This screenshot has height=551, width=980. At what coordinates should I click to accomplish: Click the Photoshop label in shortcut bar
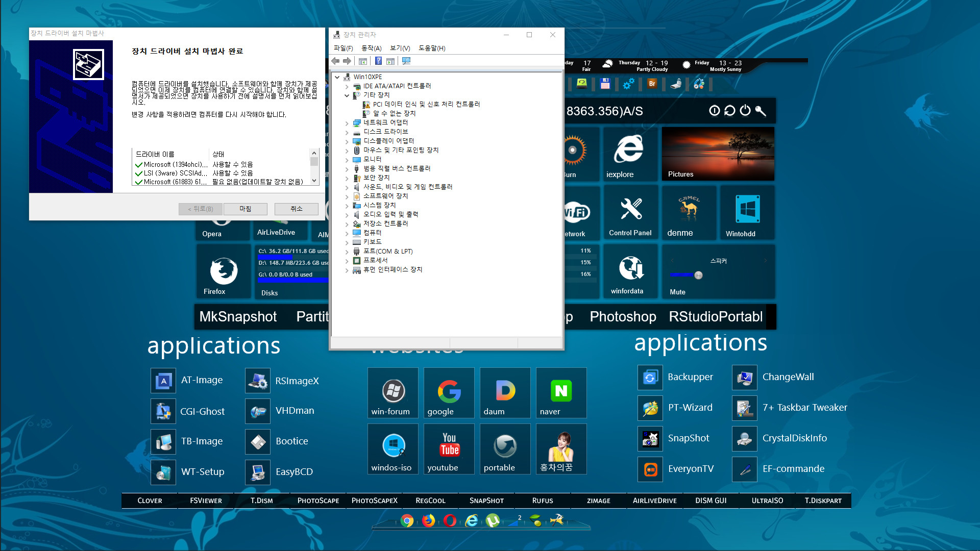[x=623, y=317]
